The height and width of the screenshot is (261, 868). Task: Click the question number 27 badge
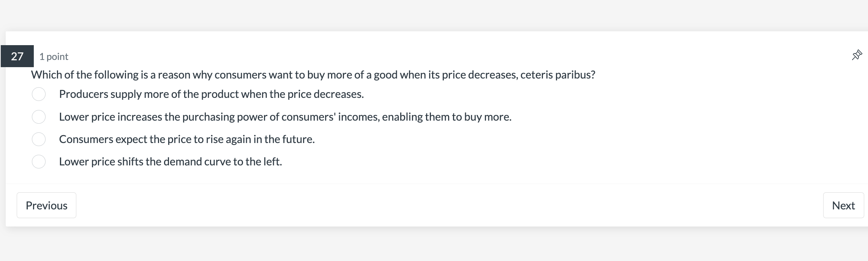[17, 56]
